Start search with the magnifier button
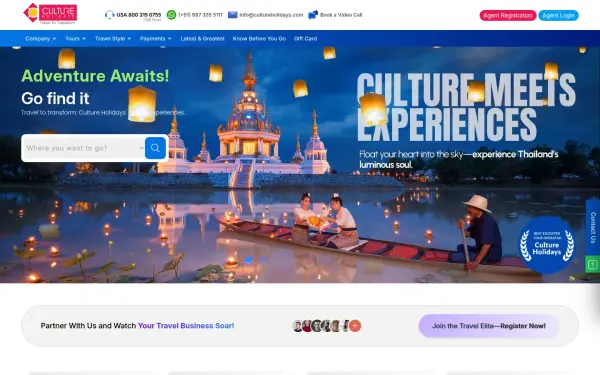This screenshot has width=600, height=375. click(155, 148)
